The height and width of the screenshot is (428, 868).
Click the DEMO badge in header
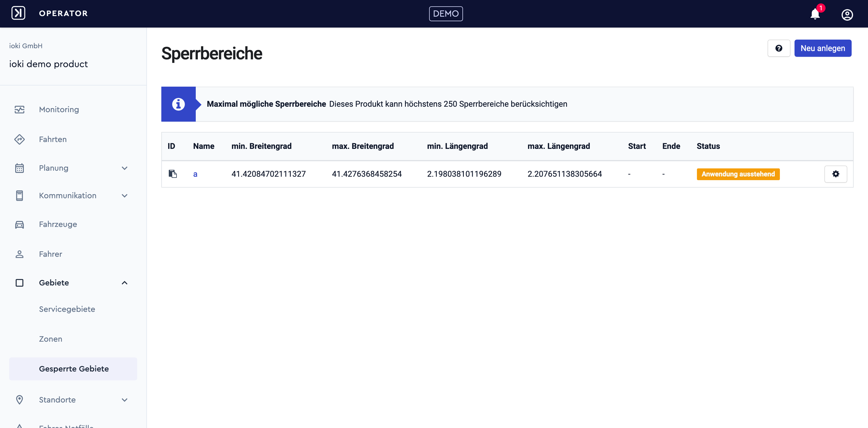(446, 14)
